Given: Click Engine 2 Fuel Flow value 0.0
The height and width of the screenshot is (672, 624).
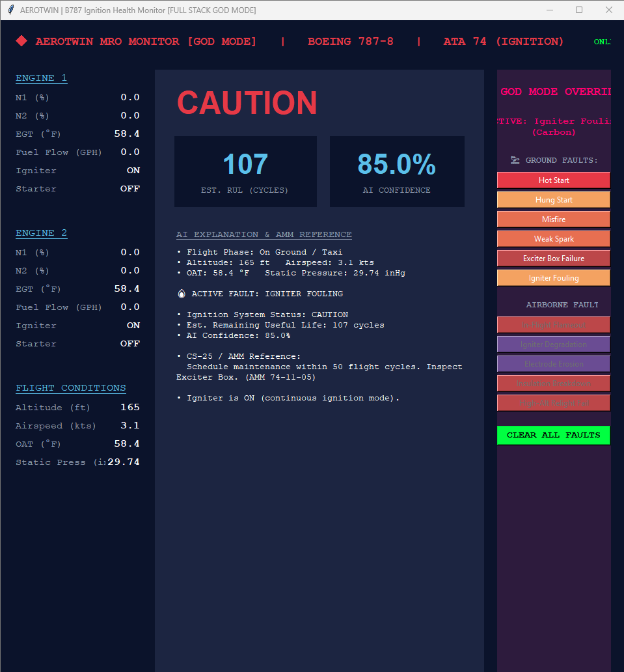Looking at the screenshot, I should [130, 307].
